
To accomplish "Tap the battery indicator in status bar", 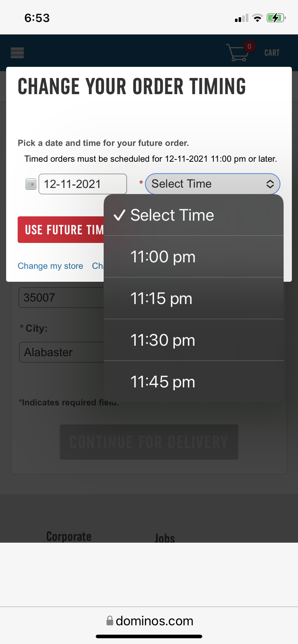I will click(x=276, y=18).
